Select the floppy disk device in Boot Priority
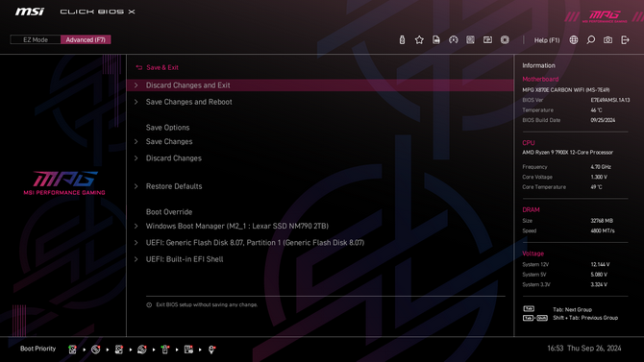 pyautogui.click(x=188, y=350)
